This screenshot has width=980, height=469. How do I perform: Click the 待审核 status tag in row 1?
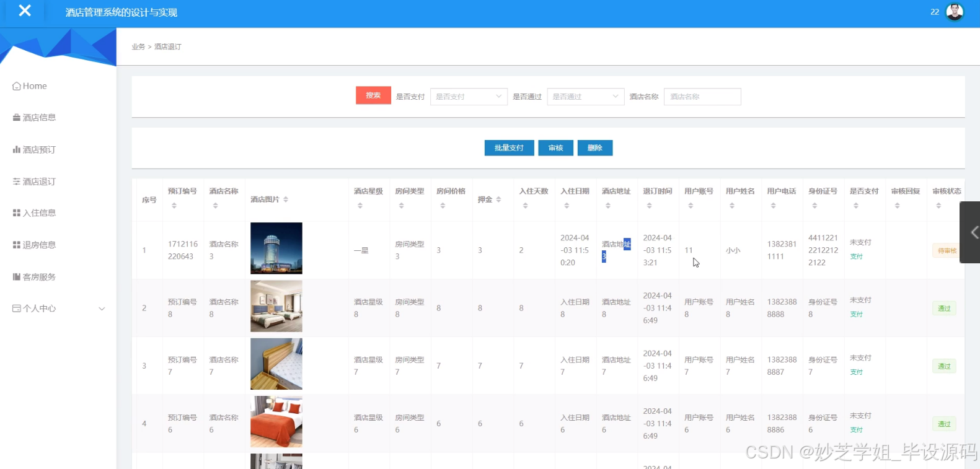point(947,251)
